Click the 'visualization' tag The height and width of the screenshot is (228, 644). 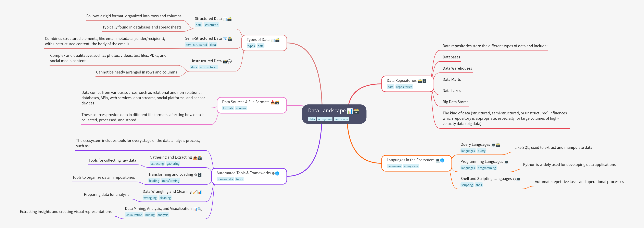click(x=134, y=215)
